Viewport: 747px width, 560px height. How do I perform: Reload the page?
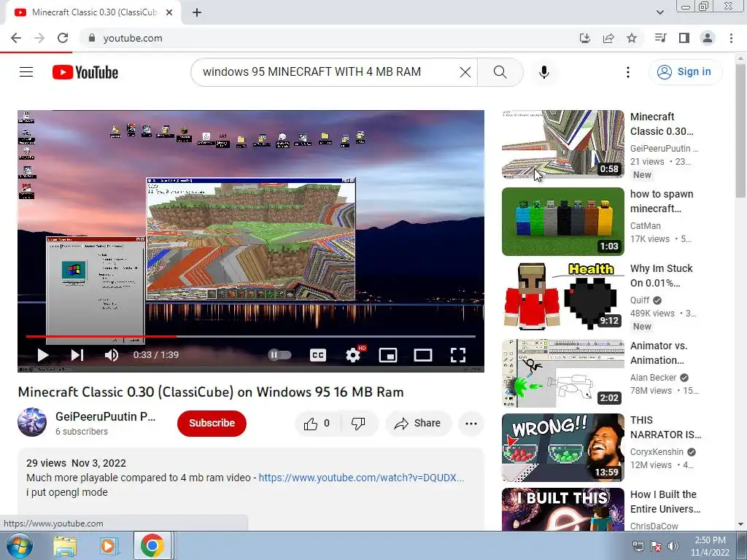pos(63,38)
